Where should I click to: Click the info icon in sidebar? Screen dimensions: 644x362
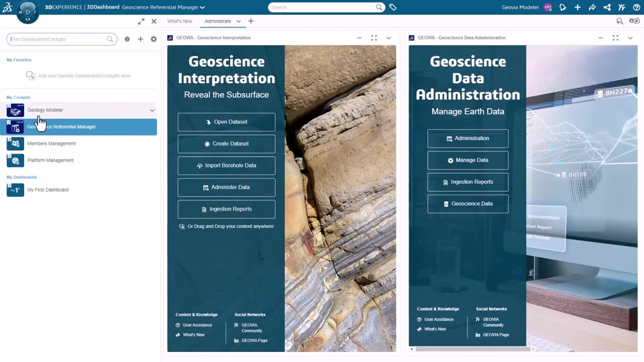click(127, 39)
